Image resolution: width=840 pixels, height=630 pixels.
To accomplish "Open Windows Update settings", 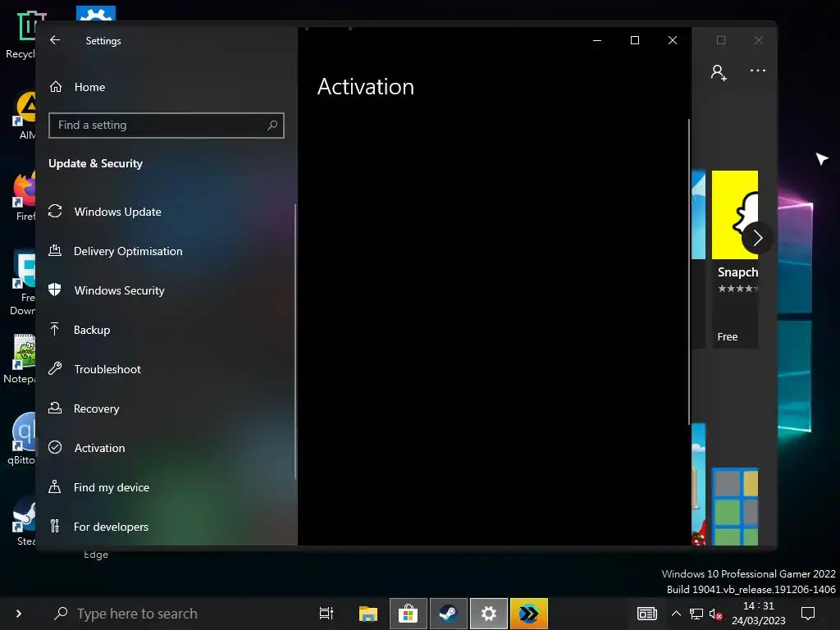I will [118, 212].
